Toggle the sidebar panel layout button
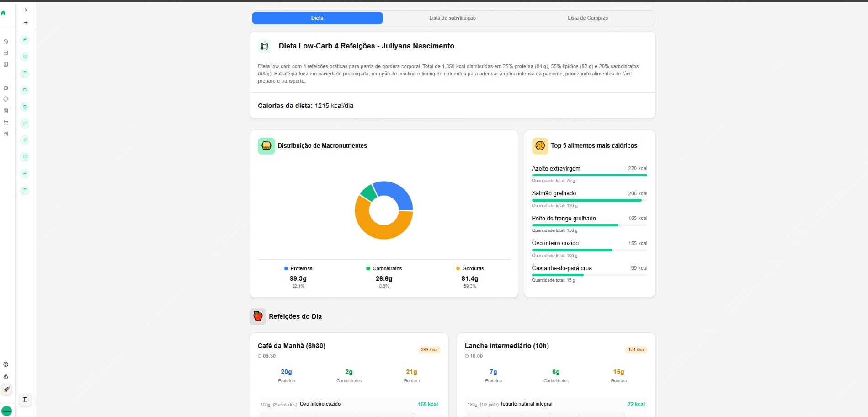 pyautogui.click(x=25, y=400)
